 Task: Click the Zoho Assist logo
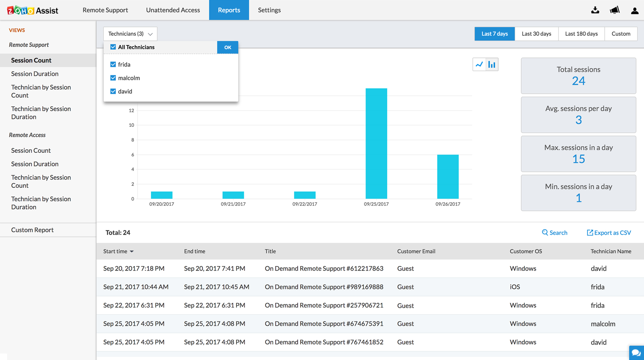click(33, 10)
